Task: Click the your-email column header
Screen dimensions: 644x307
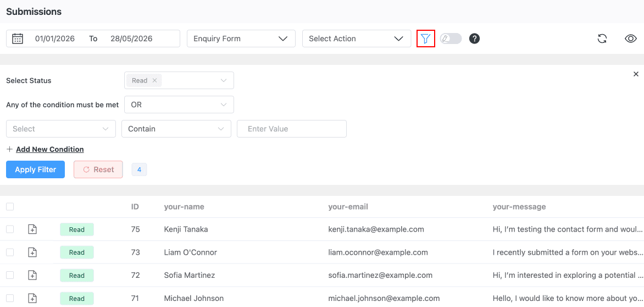Action: point(348,207)
